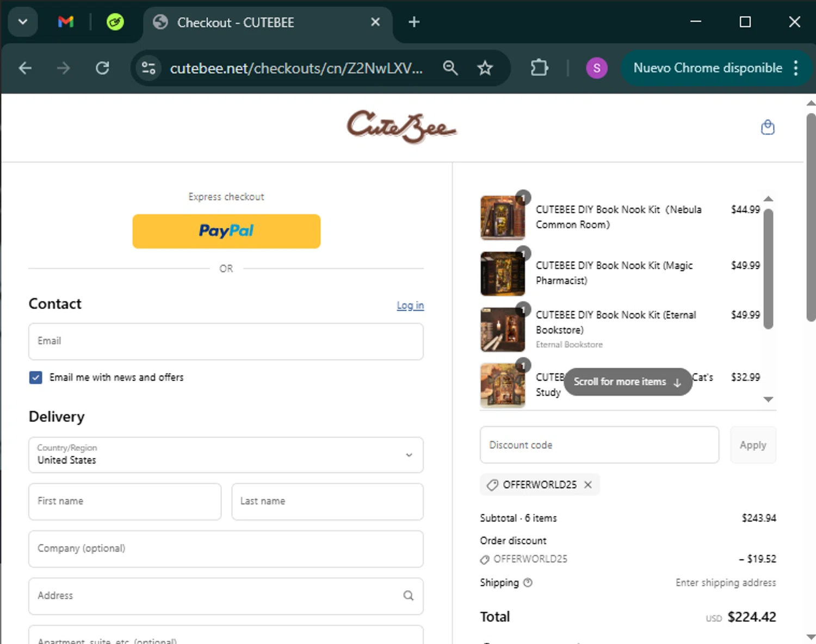Open the zoom magnifier icon
The height and width of the screenshot is (644, 816).
click(x=450, y=68)
